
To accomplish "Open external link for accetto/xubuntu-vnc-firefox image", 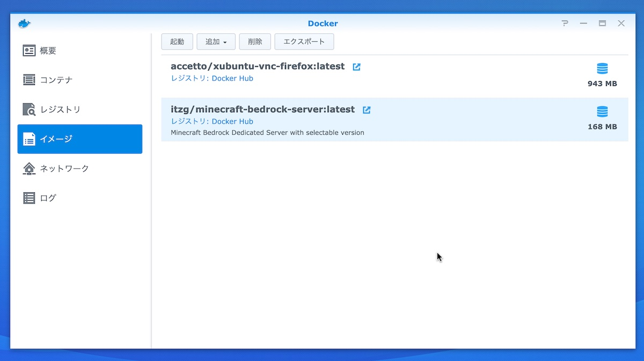I will (x=356, y=67).
